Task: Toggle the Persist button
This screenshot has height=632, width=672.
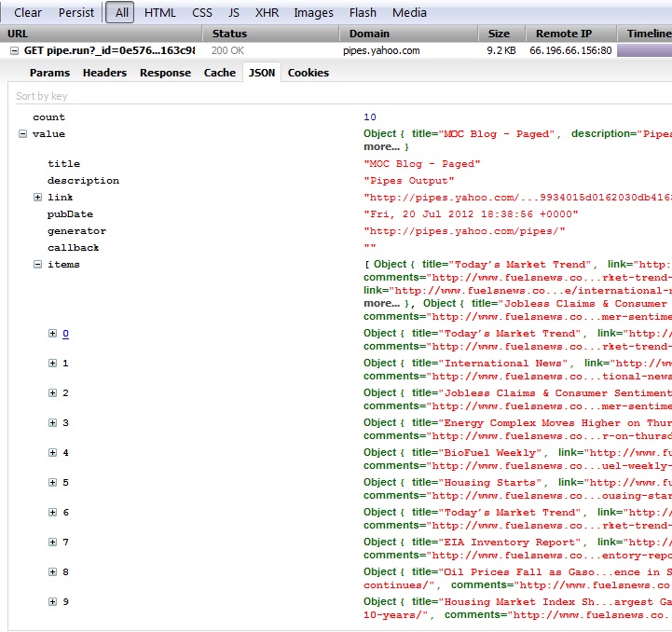Action: [76, 13]
